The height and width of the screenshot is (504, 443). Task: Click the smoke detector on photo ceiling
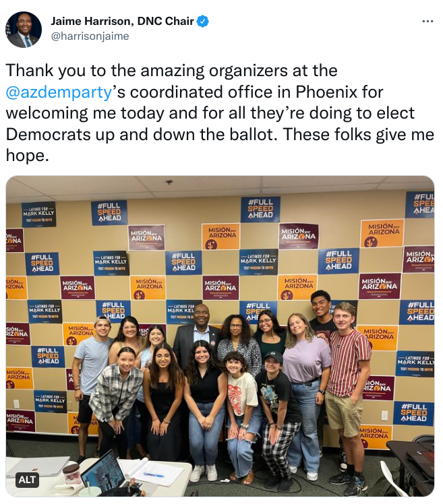[x=169, y=182]
